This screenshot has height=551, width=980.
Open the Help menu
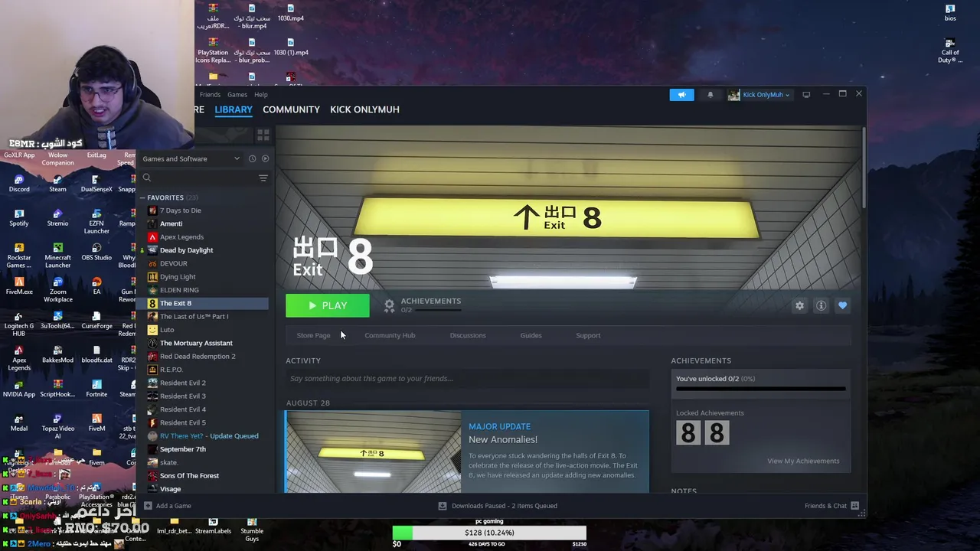click(x=261, y=95)
